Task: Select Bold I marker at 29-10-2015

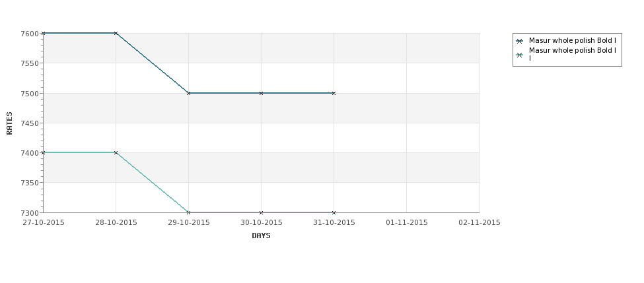Action: coord(188,93)
